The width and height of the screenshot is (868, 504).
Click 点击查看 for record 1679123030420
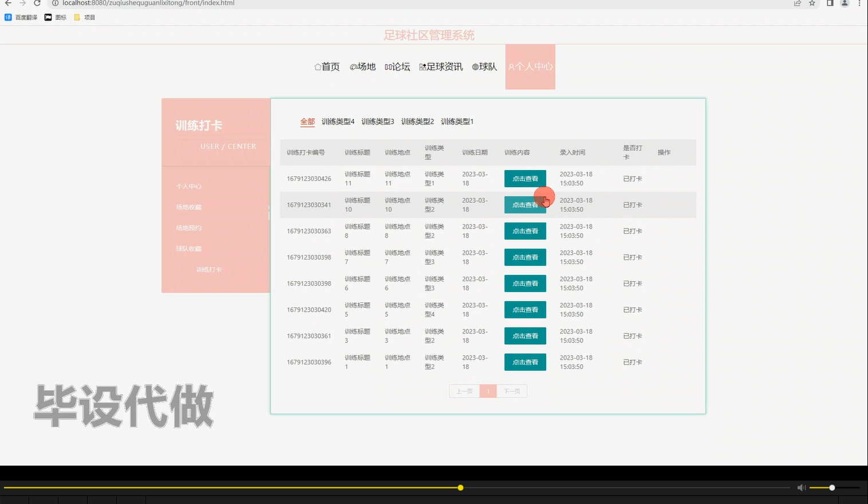pos(525,310)
